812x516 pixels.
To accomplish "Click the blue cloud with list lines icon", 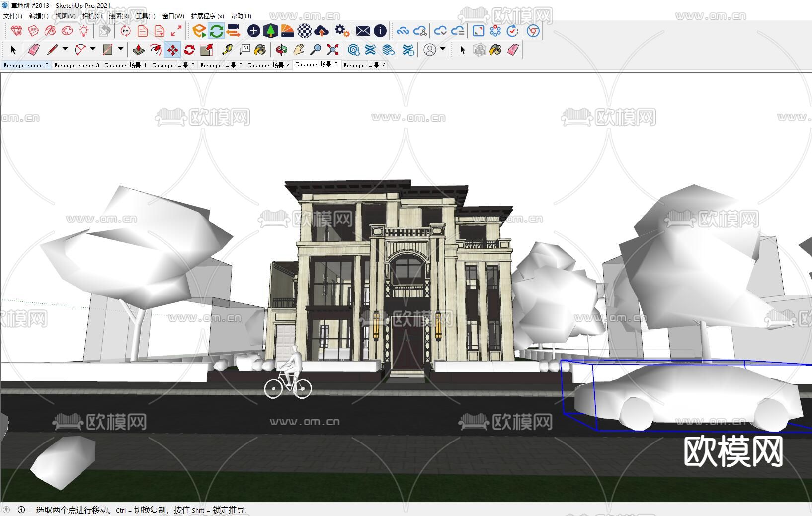I will click(x=457, y=31).
